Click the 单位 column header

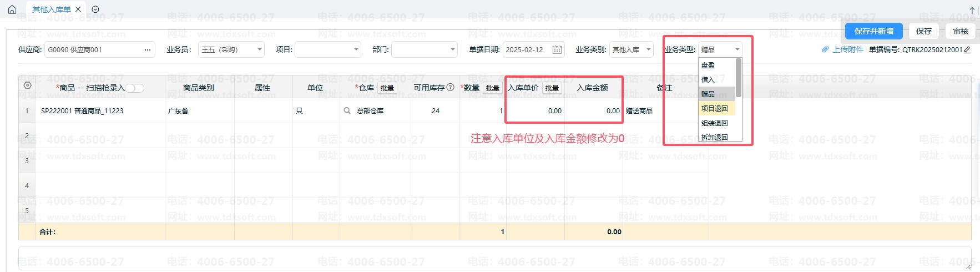(315, 88)
